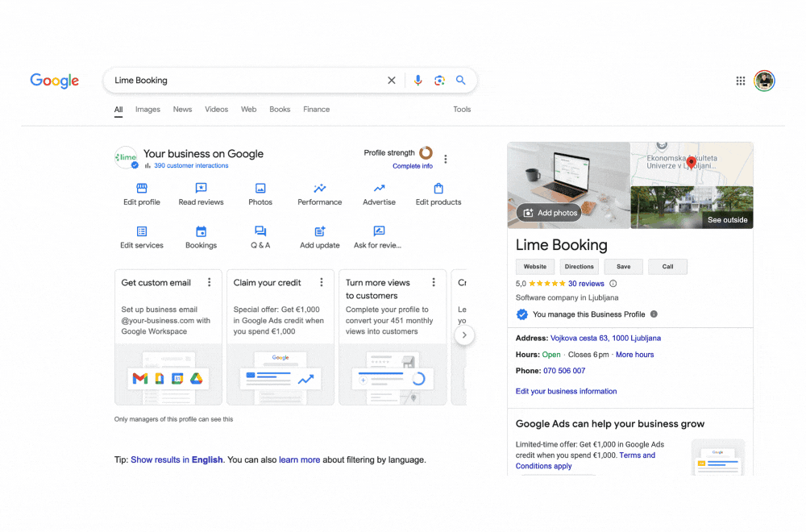This screenshot has height=532, width=806.
Task: Click Profile strength progress ring
Action: tap(426, 152)
